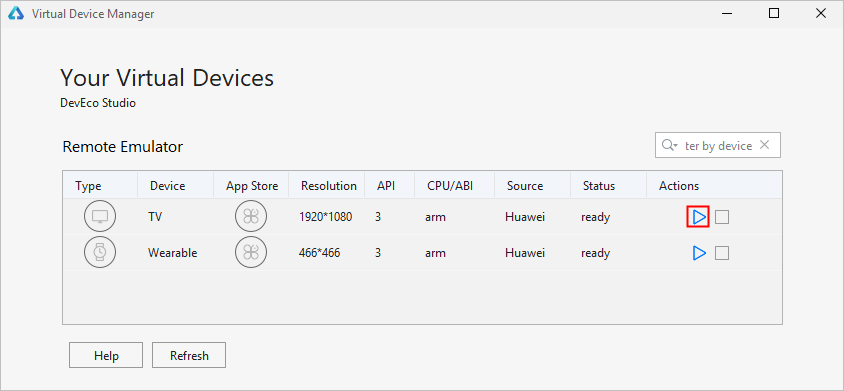Tick the checkbox in the TV row
Screen dimensions: 844x391
[x=722, y=217]
